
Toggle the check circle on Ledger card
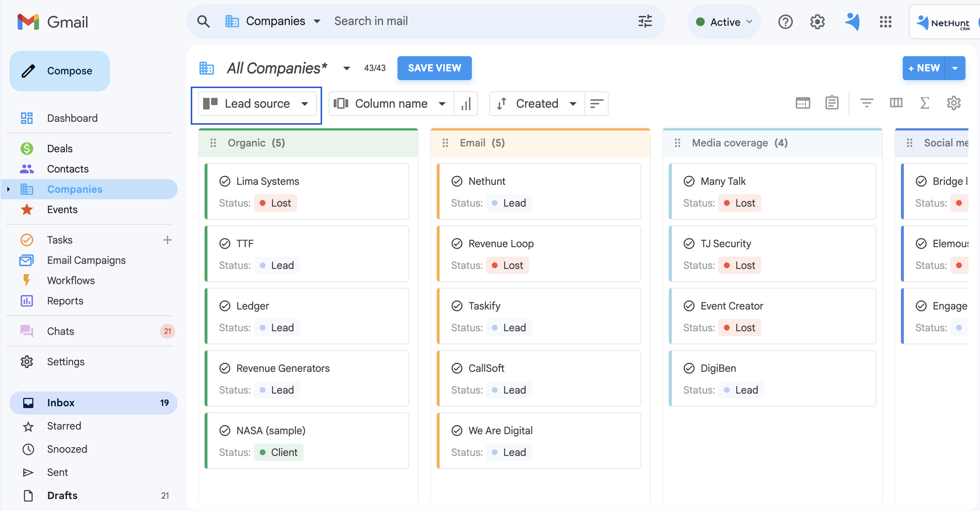[x=225, y=306]
